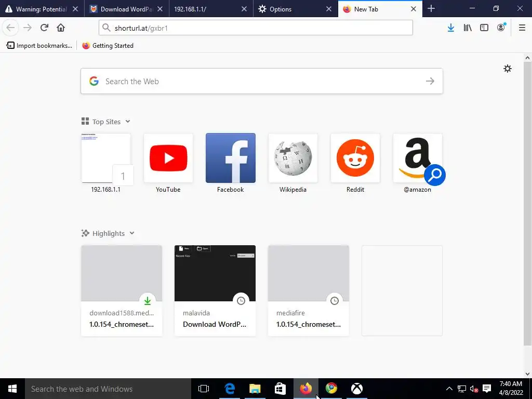This screenshot has width=532, height=399.
Task: Open the Windows Store taskbar icon
Action: [x=280, y=389]
